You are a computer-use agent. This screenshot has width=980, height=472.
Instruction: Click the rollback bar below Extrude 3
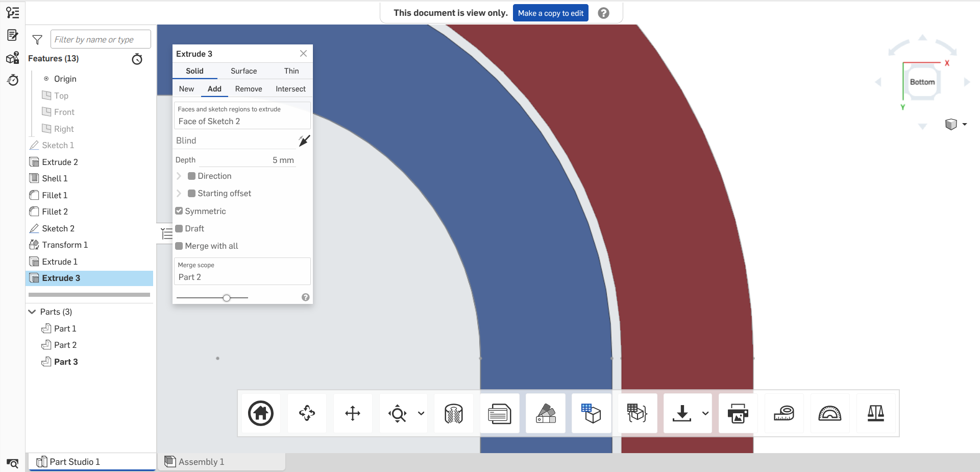pyautogui.click(x=89, y=295)
